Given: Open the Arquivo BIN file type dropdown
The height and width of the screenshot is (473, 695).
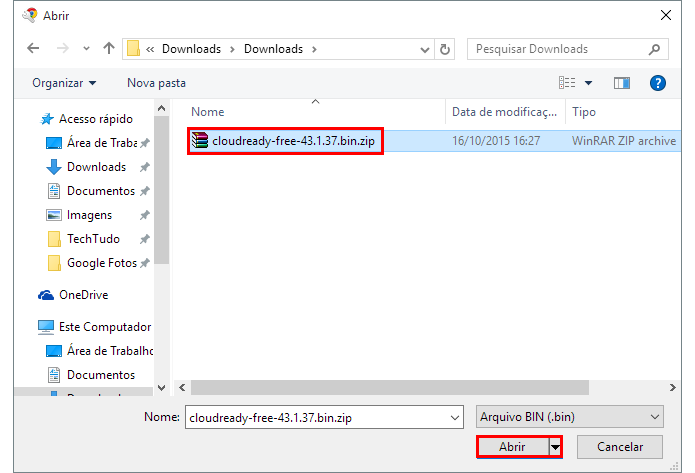Looking at the screenshot, I should pyautogui.click(x=570, y=417).
